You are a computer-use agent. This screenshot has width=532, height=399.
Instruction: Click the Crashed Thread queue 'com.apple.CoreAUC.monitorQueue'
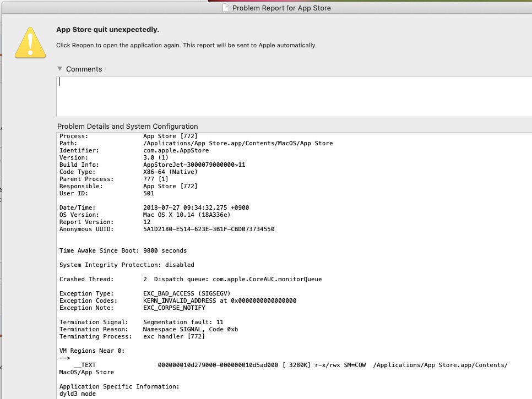click(267, 280)
